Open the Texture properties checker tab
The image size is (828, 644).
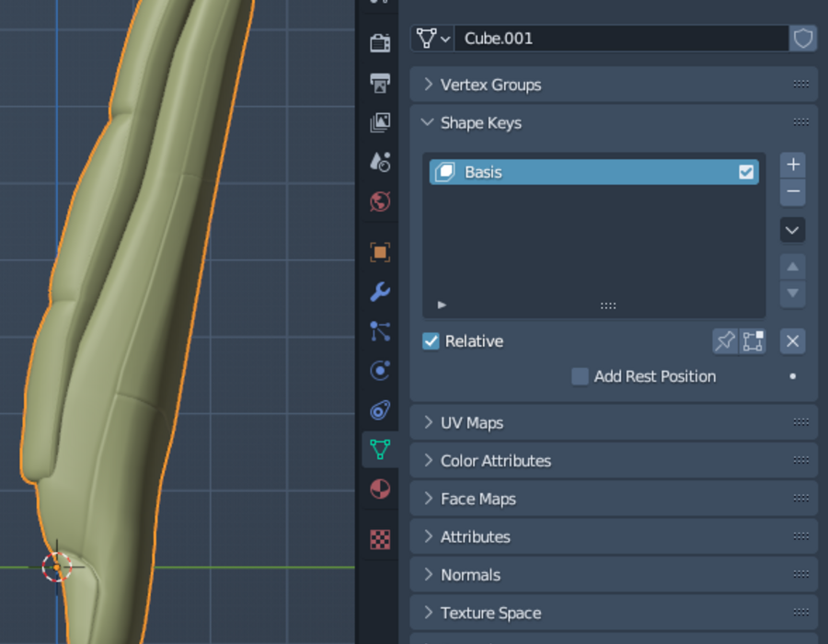pyautogui.click(x=380, y=539)
